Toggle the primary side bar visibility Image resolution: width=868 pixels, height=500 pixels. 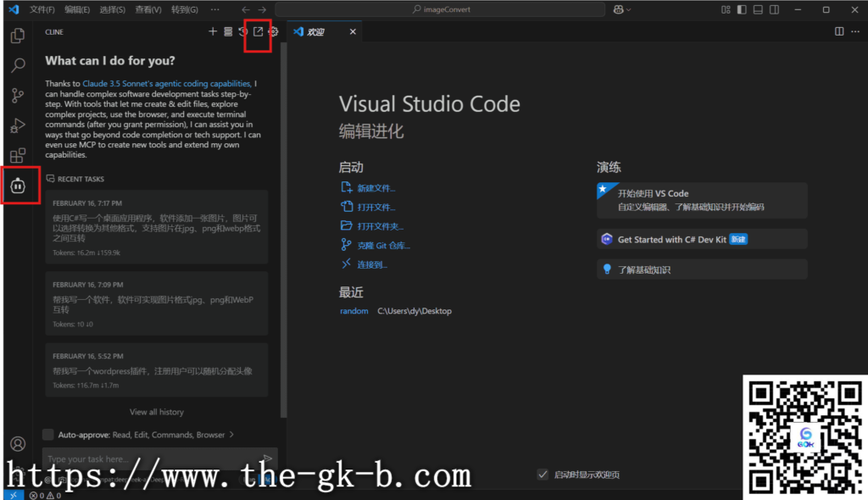[x=742, y=9]
